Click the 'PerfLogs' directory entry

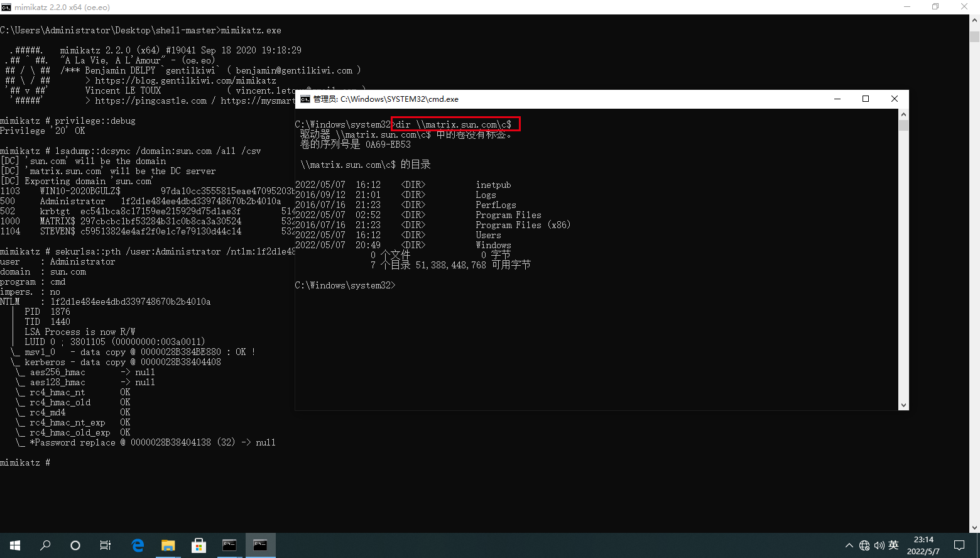point(496,205)
